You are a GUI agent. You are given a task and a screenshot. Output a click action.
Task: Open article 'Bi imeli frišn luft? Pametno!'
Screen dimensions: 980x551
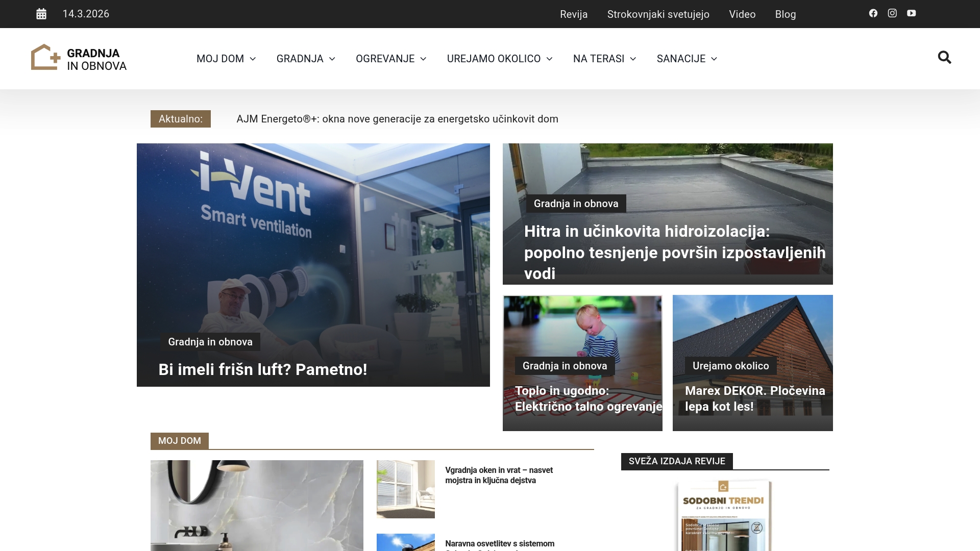[x=262, y=369]
